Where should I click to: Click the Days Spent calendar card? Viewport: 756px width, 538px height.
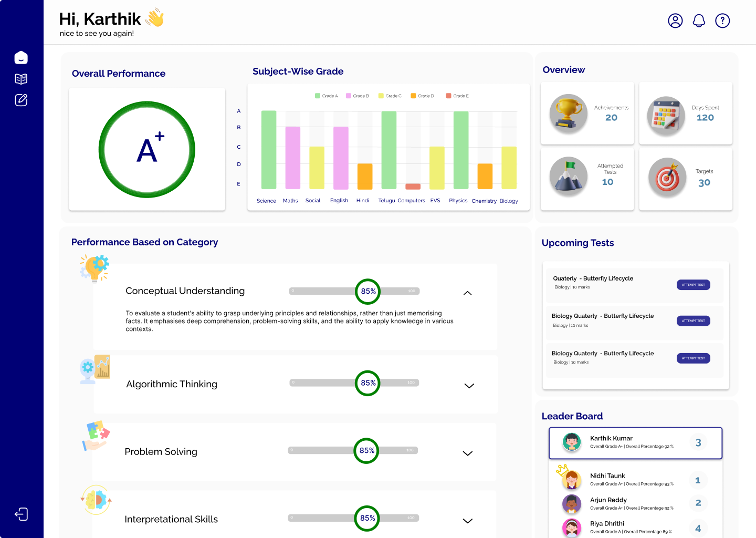(685, 113)
